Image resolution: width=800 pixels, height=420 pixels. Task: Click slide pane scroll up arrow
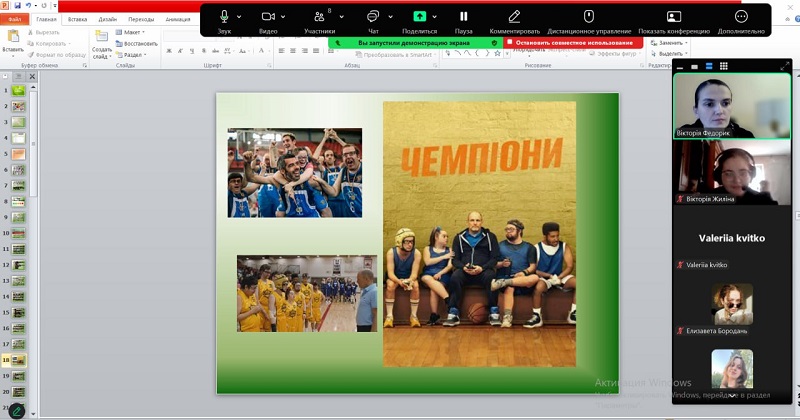[x=33, y=87]
